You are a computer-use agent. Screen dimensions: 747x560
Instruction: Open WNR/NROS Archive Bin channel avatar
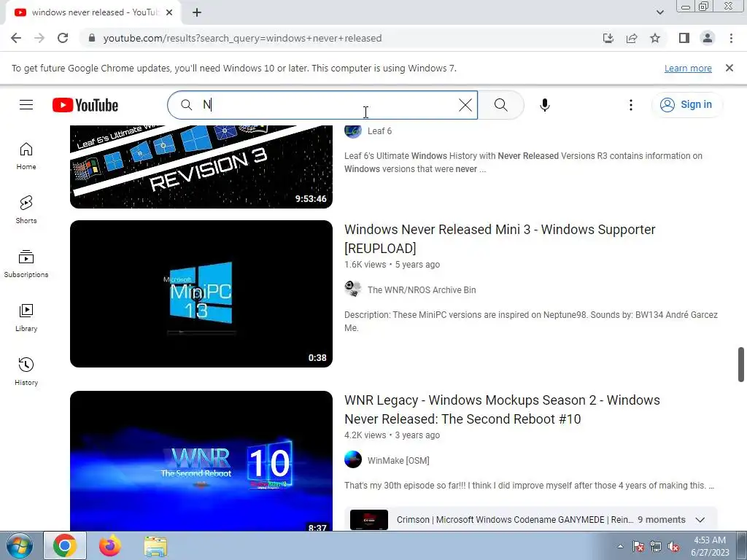(353, 289)
